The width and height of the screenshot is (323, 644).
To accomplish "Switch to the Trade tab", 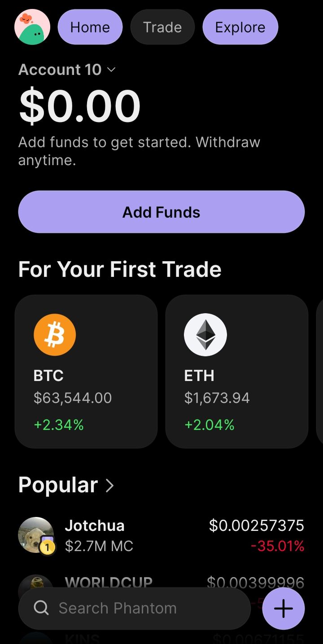I will coord(162,27).
